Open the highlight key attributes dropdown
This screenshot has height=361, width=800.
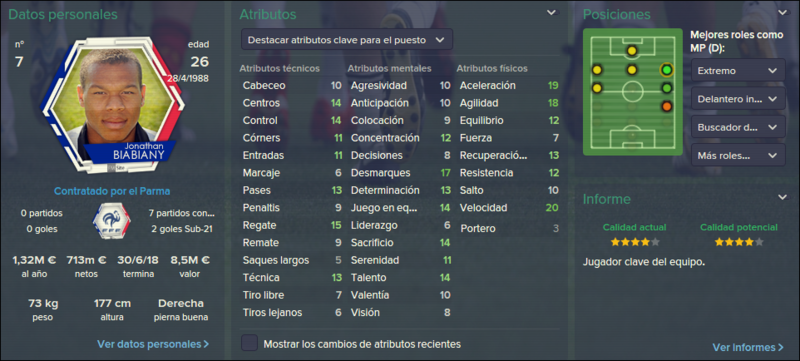point(347,40)
